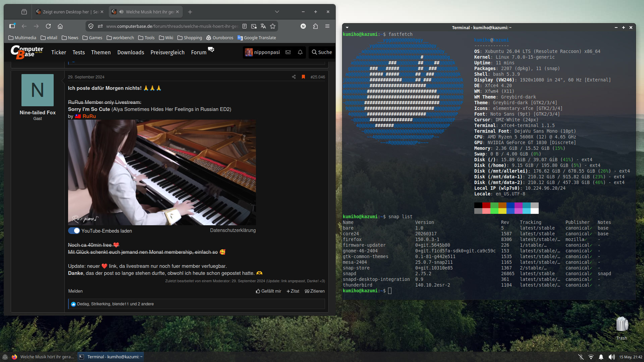The width and height of the screenshot is (644, 362).
Task: Open the Downloads site menu
Action: 130,52
